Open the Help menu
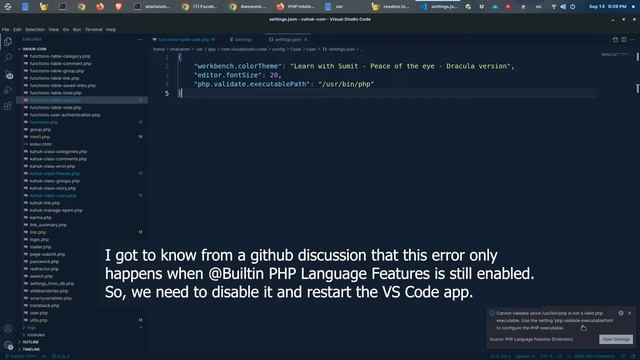Screen dimensions: 640x360 (x=111, y=30)
